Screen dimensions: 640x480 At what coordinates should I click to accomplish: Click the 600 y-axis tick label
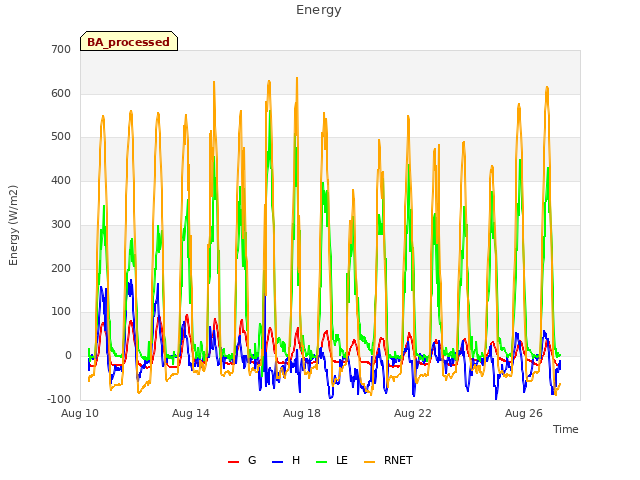(61, 93)
